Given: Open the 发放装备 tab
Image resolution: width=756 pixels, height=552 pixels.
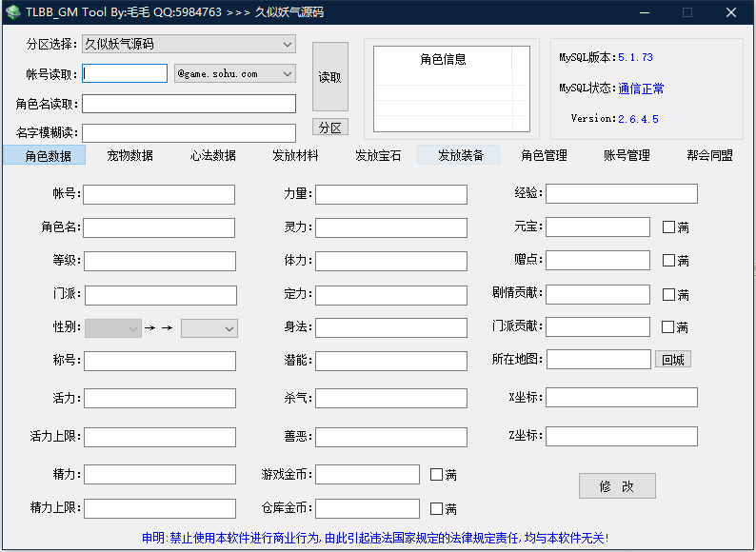Looking at the screenshot, I should [x=460, y=155].
